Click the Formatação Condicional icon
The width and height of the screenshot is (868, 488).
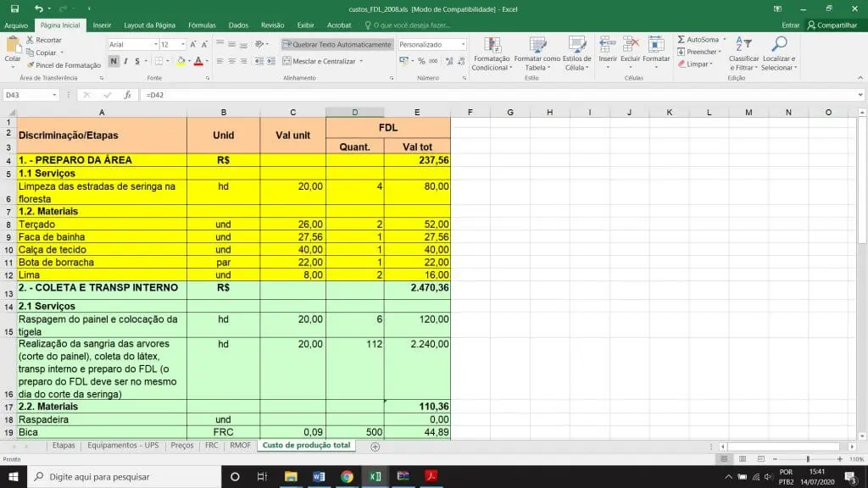[x=491, y=46]
